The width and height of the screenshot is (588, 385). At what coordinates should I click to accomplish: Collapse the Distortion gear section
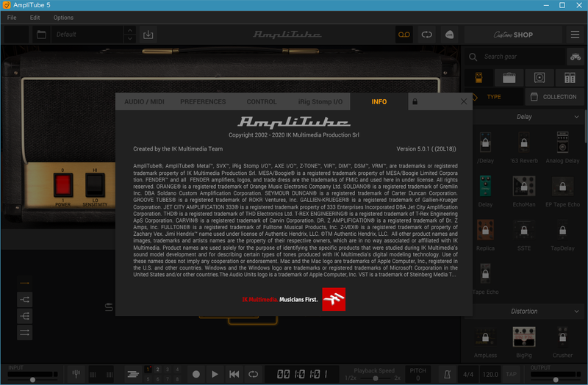click(x=576, y=311)
